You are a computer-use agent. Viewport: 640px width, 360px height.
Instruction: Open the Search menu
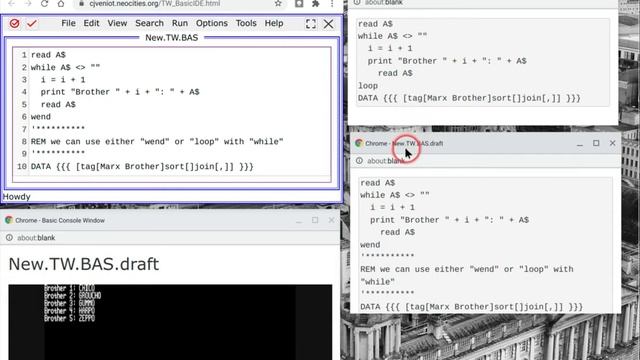point(149,23)
